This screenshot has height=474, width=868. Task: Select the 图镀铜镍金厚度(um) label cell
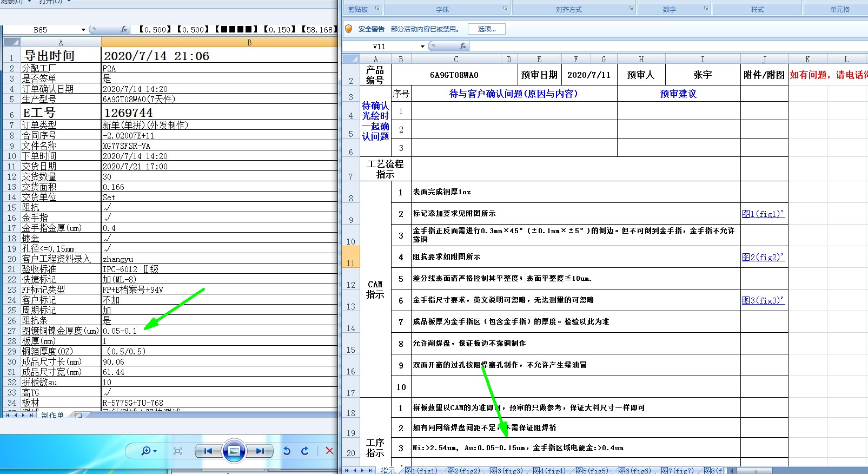pyautogui.click(x=61, y=331)
